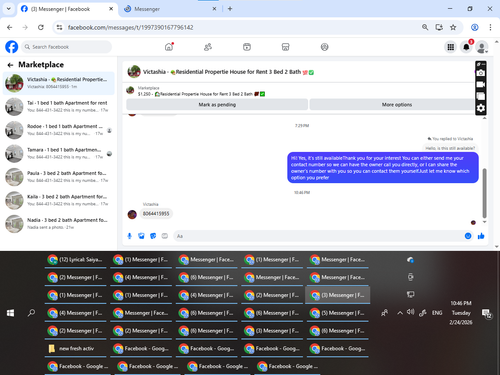Open the new fresh activ folder in taskbar
The image size is (500, 375).
tap(76, 349)
